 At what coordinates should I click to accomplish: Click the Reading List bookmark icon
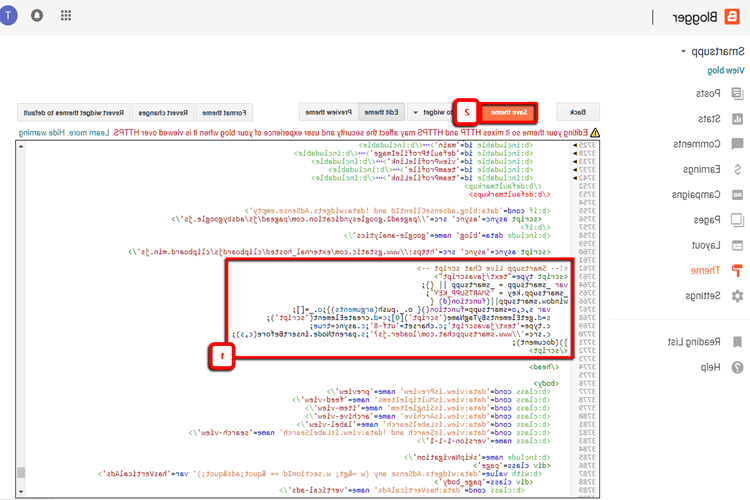click(737, 342)
